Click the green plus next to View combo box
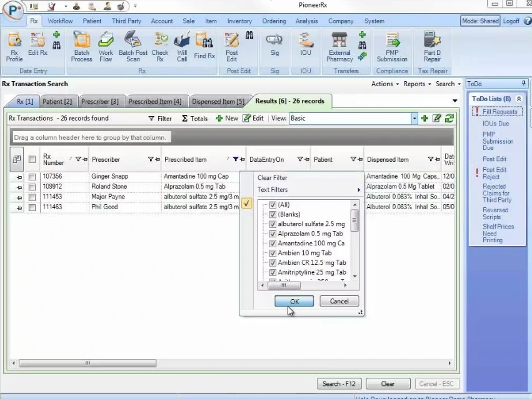 [424, 118]
